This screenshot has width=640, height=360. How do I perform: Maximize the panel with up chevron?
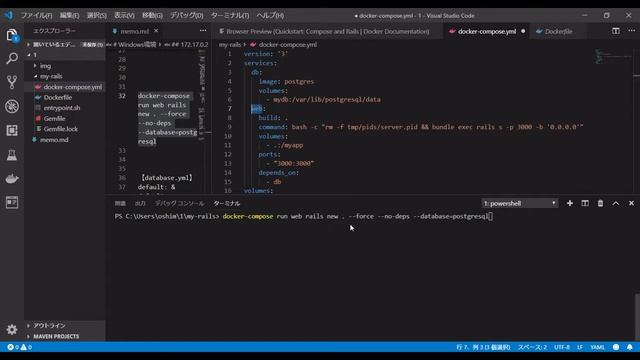click(x=616, y=203)
